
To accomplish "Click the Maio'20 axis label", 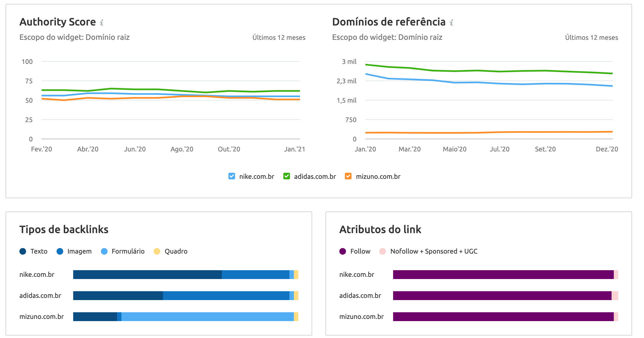I will point(455,149).
